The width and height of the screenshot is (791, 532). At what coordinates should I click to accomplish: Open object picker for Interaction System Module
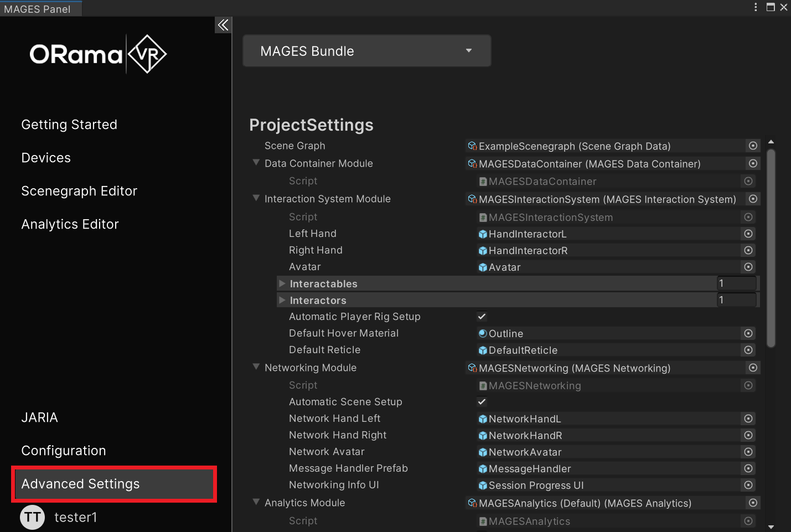tap(753, 199)
